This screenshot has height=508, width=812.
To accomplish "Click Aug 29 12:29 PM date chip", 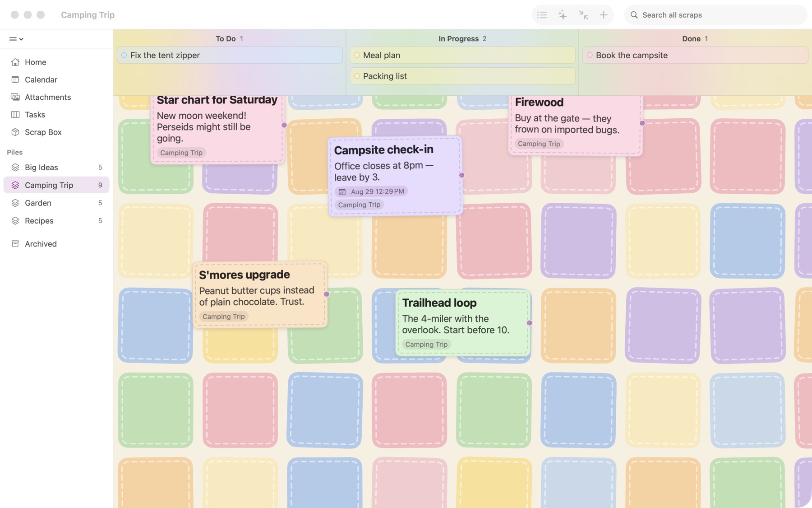I will [x=371, y=191].
